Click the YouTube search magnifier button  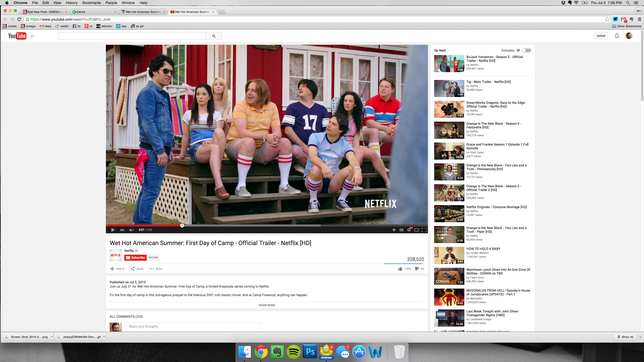214,36
